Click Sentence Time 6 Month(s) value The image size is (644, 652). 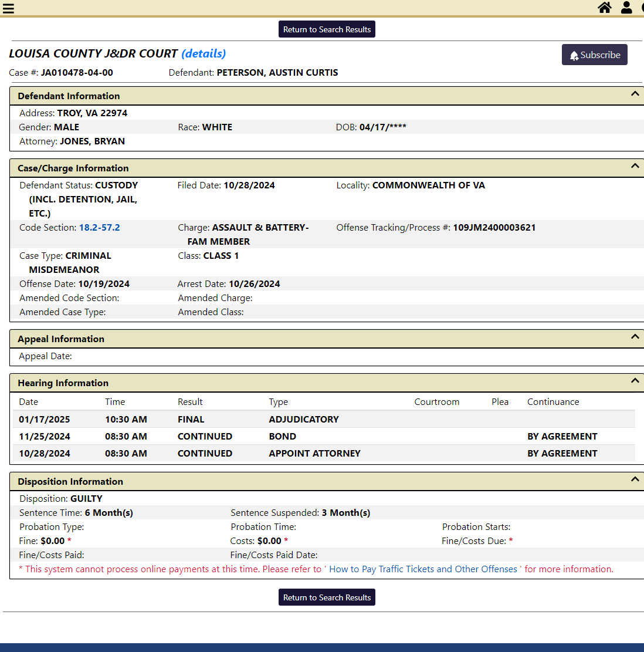point(109,513)
